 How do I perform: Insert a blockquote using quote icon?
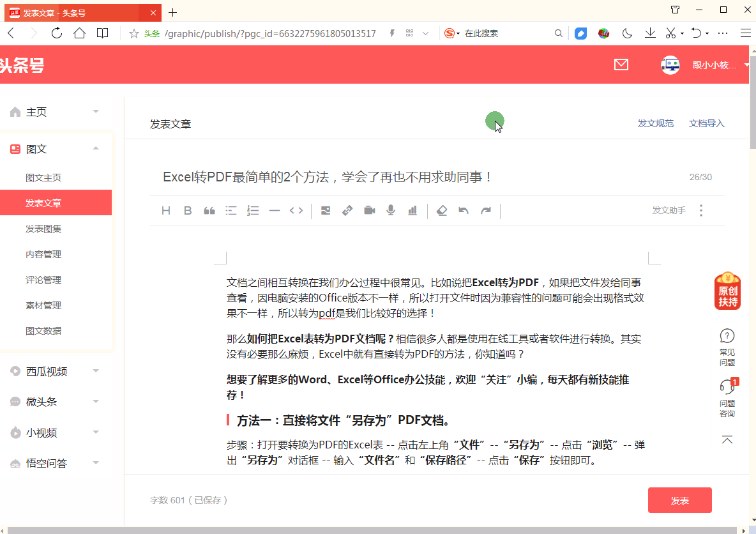tap(209, 211)
